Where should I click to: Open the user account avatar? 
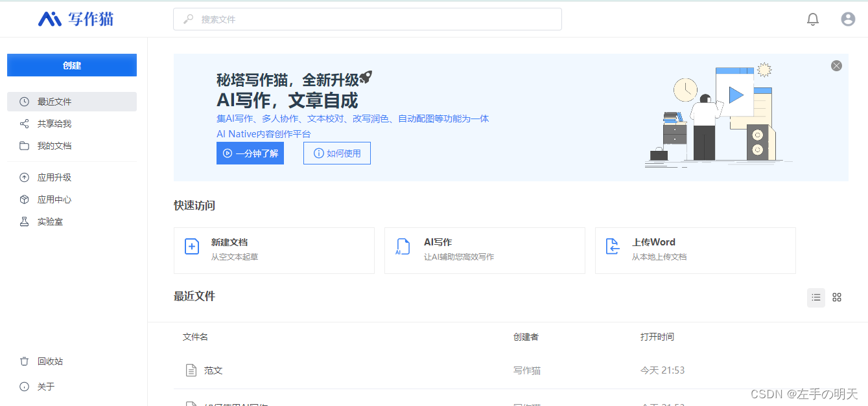[x=848, y=19]
